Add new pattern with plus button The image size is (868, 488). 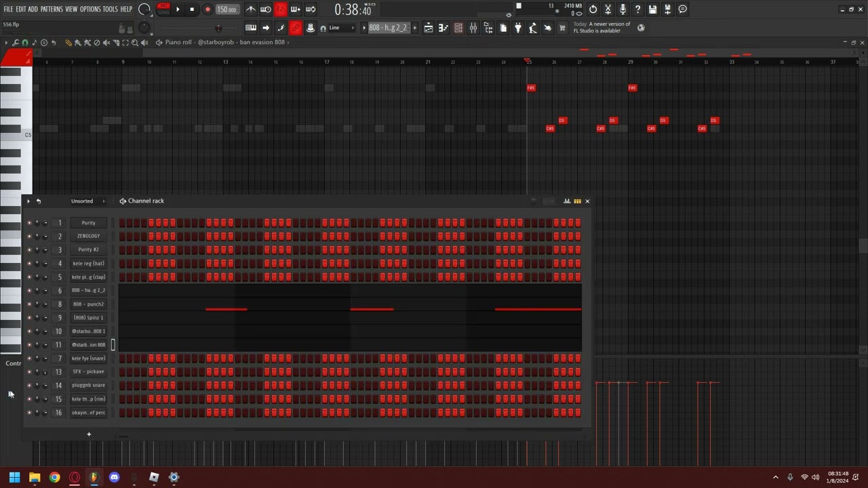pos(414,28)
